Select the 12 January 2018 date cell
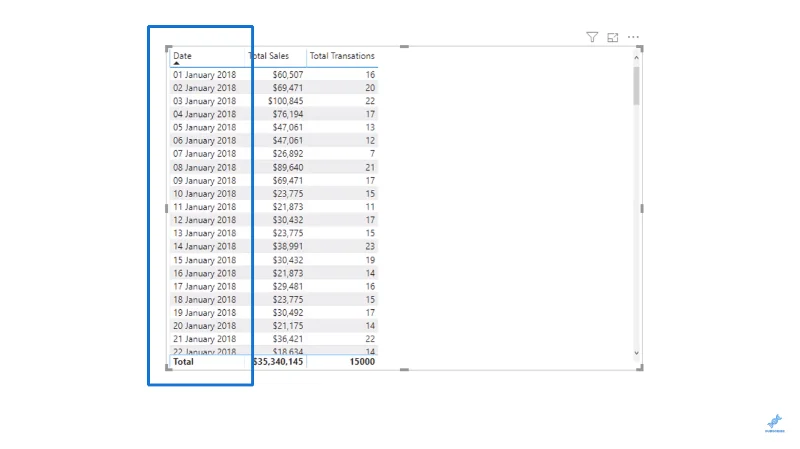 [x=205, y=220]
